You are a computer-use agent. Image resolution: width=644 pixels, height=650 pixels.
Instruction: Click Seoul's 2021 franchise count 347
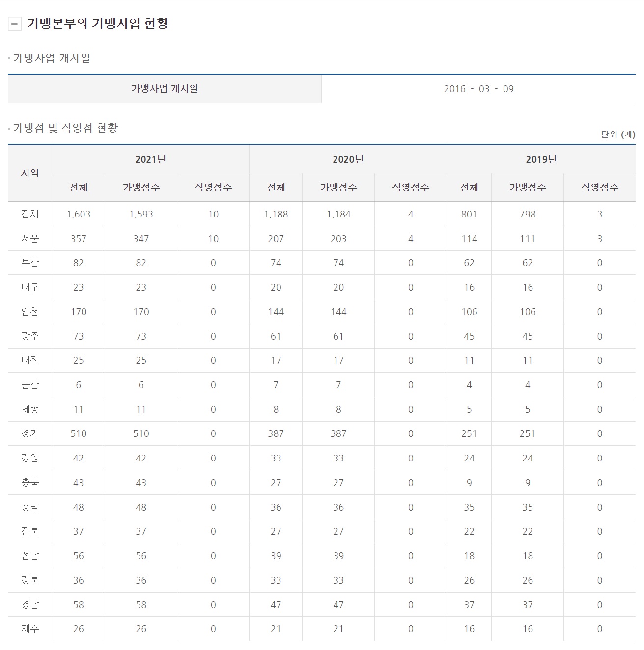(x=141, y=239)
